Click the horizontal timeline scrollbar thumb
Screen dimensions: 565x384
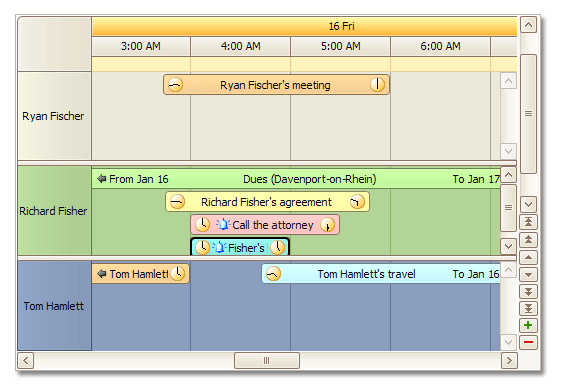267,360
